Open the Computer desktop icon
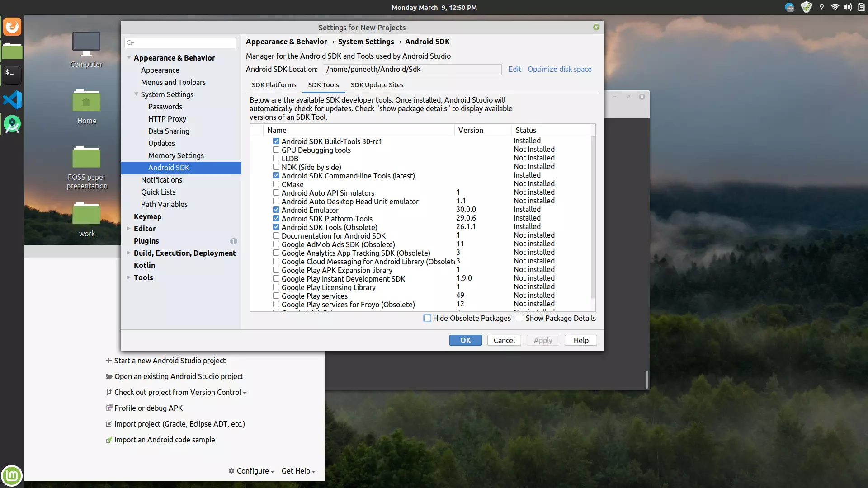 [x=86, y=50]
